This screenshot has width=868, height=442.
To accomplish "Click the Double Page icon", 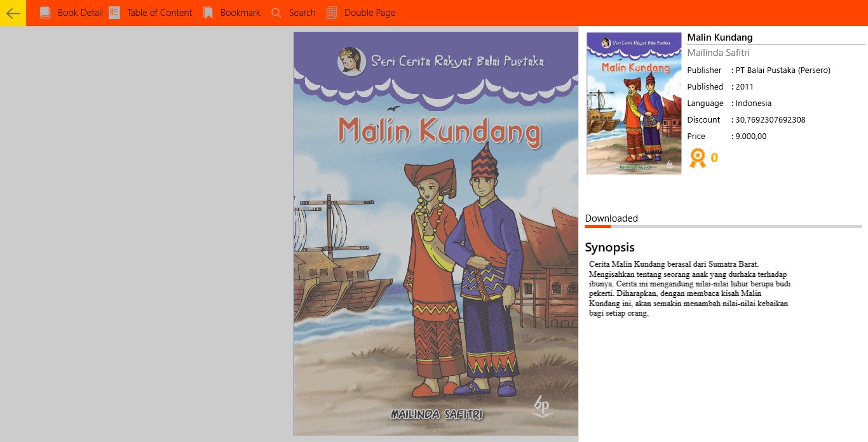I will click(x=332, y=13).
